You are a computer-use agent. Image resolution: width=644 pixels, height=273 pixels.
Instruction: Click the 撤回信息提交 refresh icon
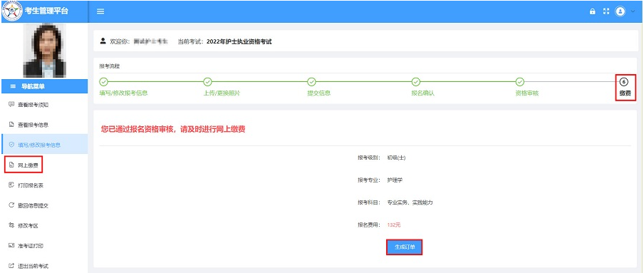tap(11, 205)
